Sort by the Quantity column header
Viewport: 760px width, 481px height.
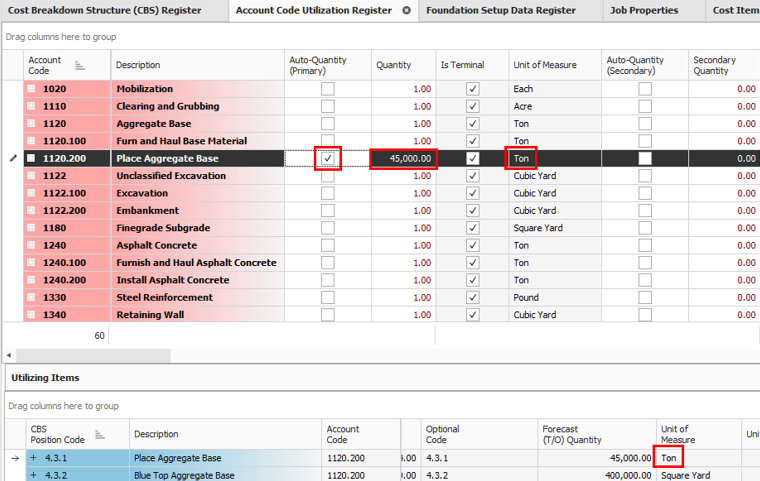tap(394, 66)
